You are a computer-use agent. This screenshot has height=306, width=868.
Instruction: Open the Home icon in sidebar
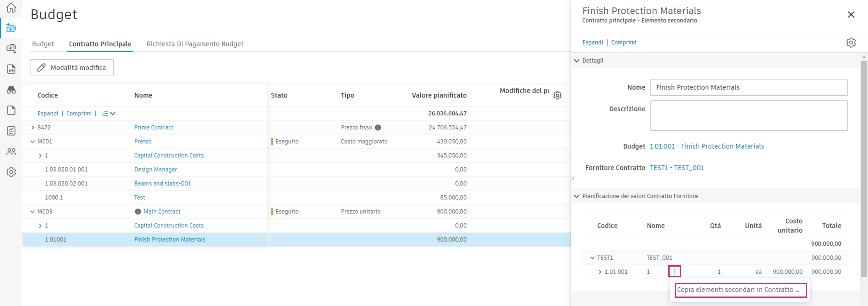(x=11, y=7)
